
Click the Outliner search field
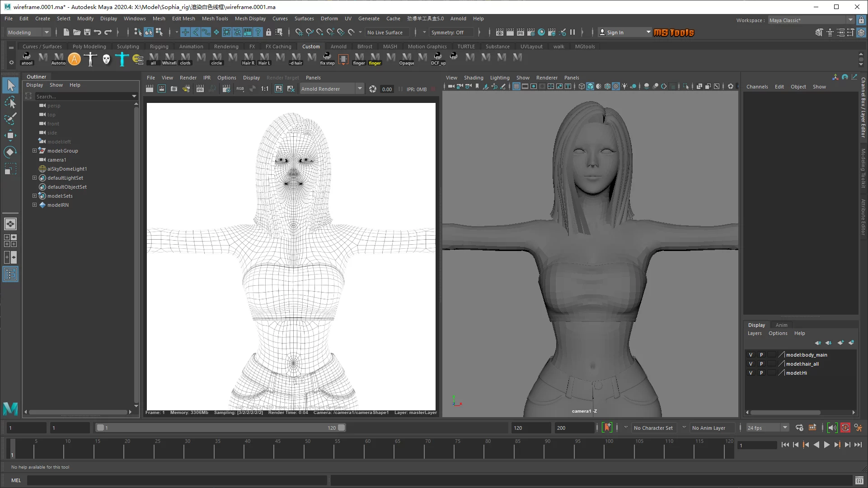tap(86, 96)
